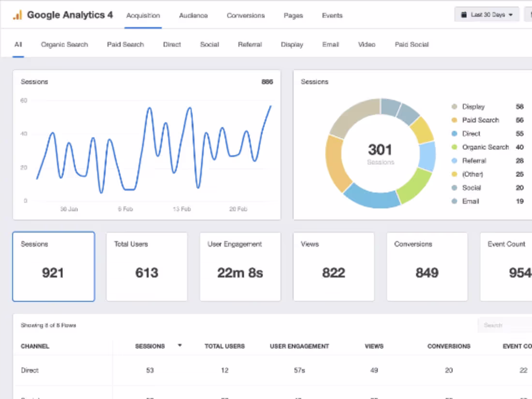Click the Sessions column sort arrow
Screen dimensions: 532x399
click(180, 345)
